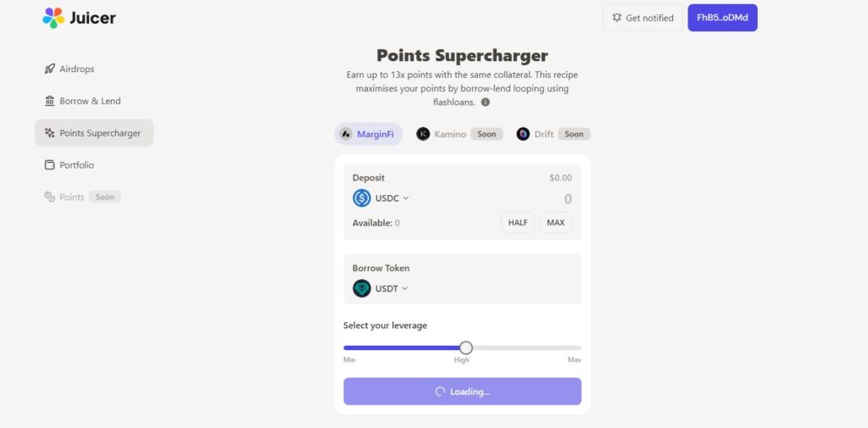This screenshot has height=428, width=868.
Task: Click the USDC coin icon
Action: point(362,198)
